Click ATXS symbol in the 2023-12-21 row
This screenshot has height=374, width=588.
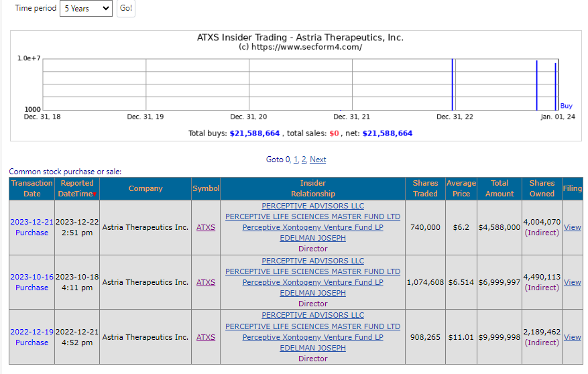click(x=206, y=227)
